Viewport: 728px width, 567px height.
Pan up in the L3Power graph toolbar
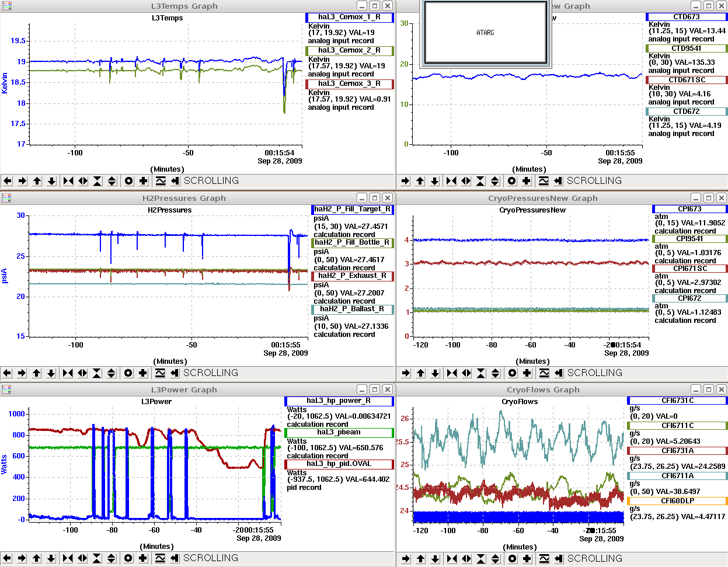tap(36, 558)
